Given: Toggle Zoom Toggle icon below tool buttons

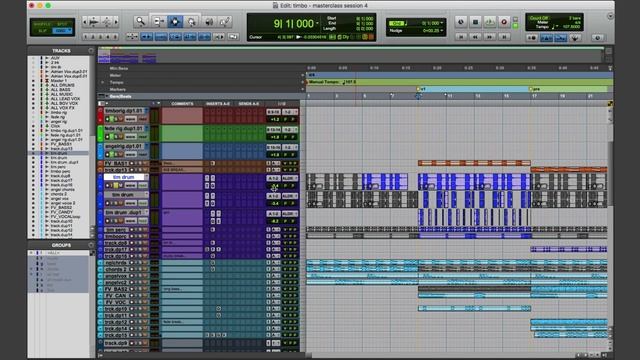Looking at the screenshot, I should click(132, 37).
